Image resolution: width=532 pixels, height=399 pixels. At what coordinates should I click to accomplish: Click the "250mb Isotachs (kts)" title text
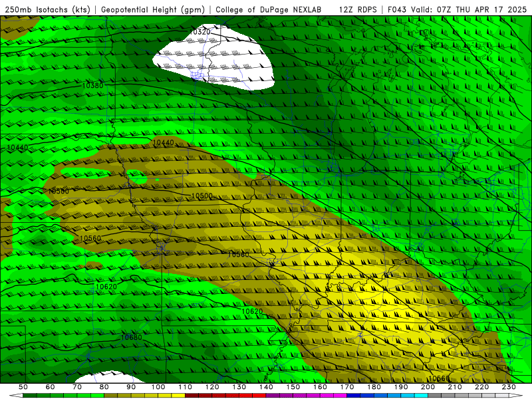[47, 10]
